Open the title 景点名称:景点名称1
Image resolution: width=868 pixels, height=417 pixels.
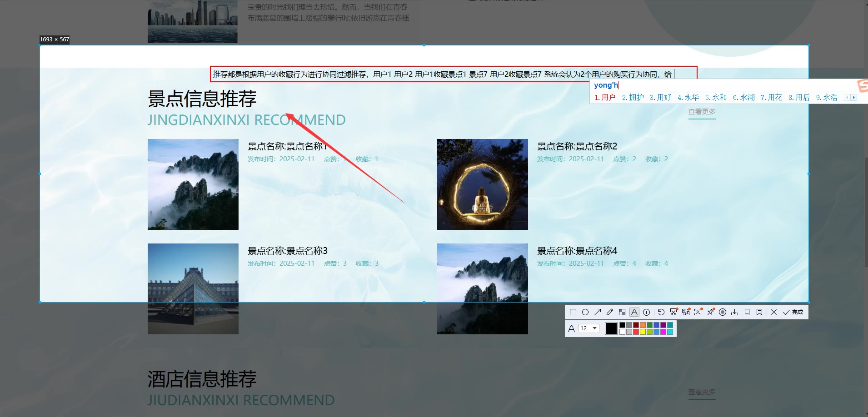pos(288,146)
